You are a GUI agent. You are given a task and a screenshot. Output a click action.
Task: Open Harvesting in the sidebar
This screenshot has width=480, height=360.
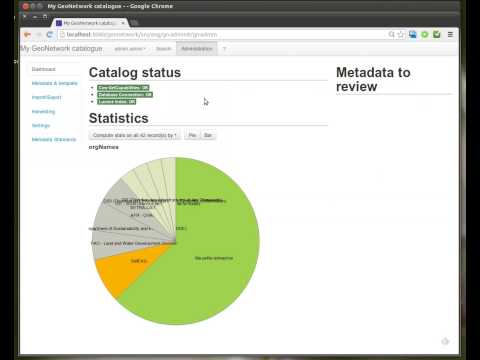(x=43, y=112)
